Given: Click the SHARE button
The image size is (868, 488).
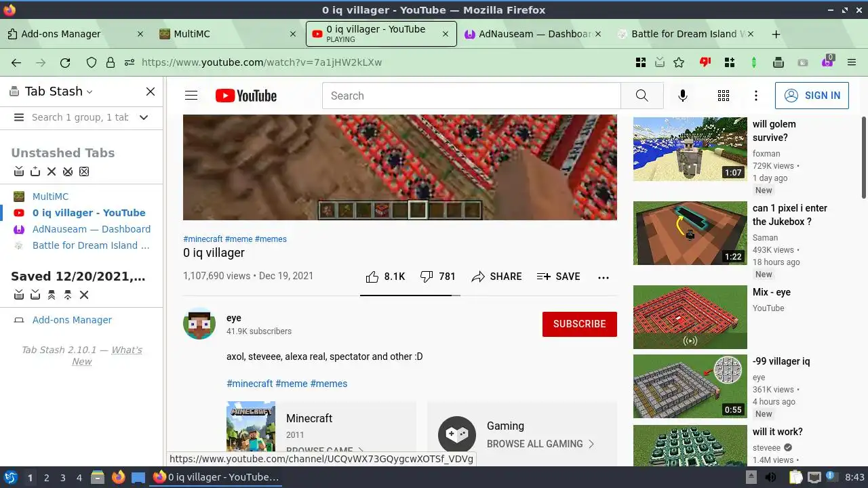Looking at the screenshot, I should (x=497, y=277).
